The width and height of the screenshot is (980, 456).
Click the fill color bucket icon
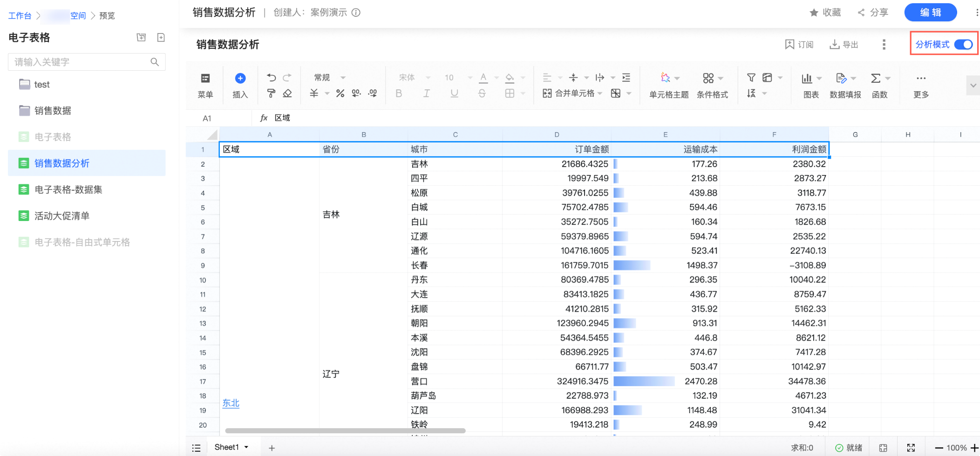point(510,78)
